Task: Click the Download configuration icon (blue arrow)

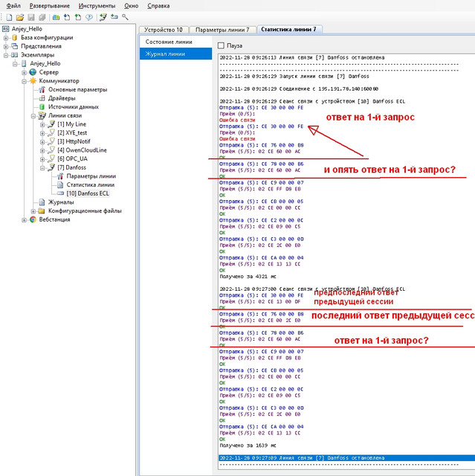Action: point(67,17)
